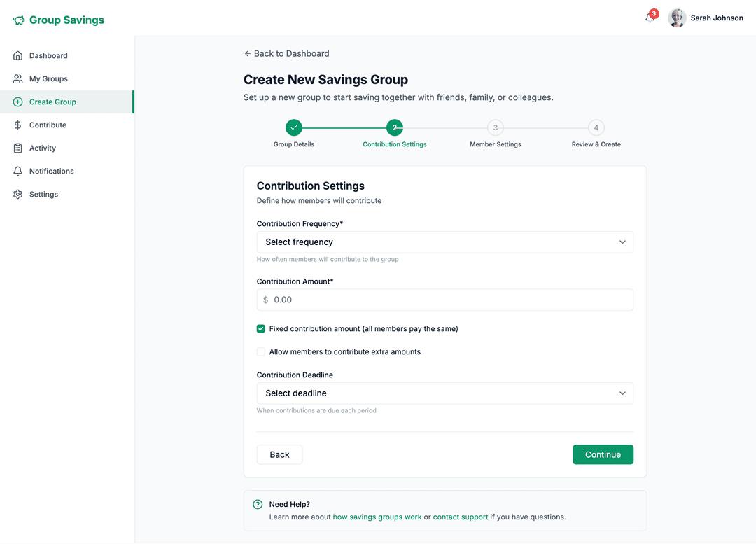View Activity using the document icon
This screenshot has height=544, width=756.
[17, 148]
